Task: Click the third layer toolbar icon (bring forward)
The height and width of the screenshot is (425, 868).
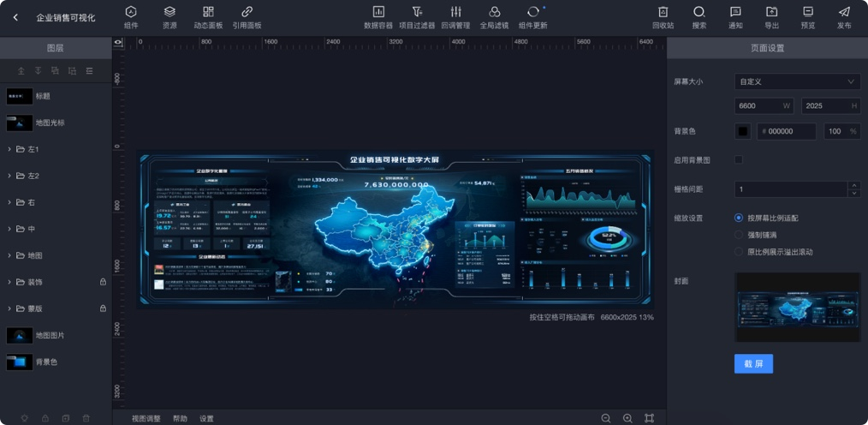Action: [56, 70]
